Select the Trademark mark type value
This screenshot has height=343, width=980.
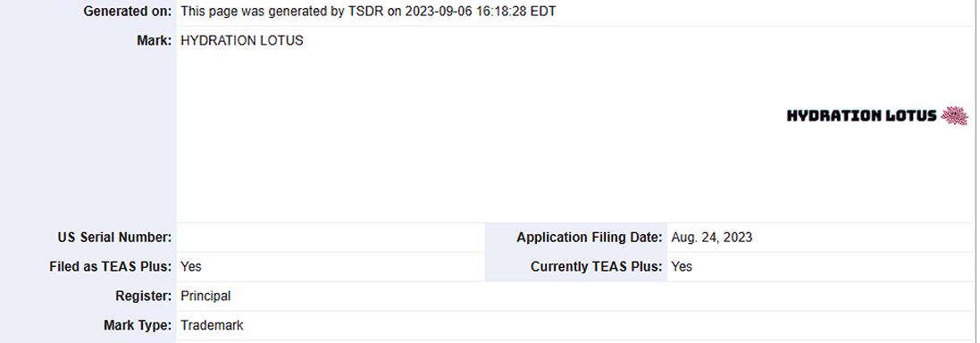(212, 325)
